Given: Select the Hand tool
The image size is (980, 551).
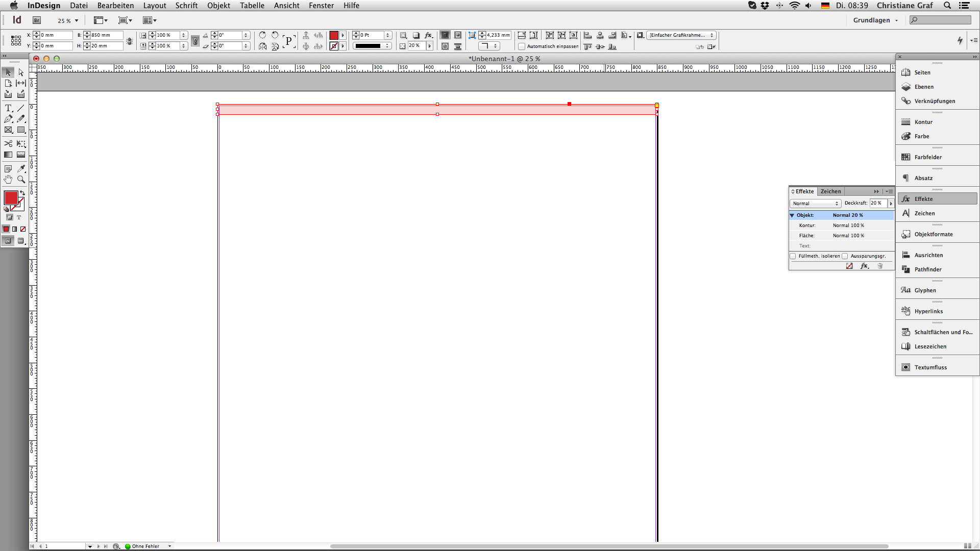Looking at the screenshot, I should coord(8,179).
